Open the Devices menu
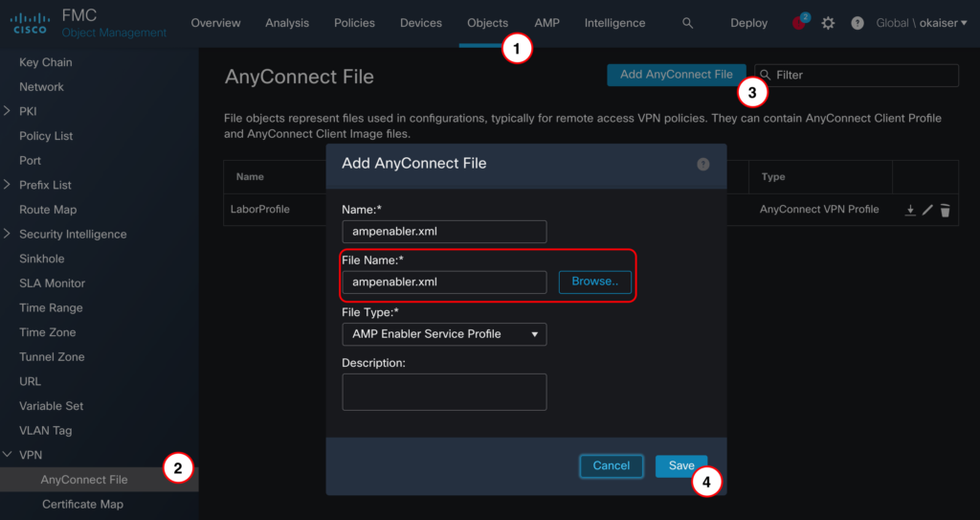Image resolution: width=980 pixels, height=520 pixels. (x=421, y=23)
